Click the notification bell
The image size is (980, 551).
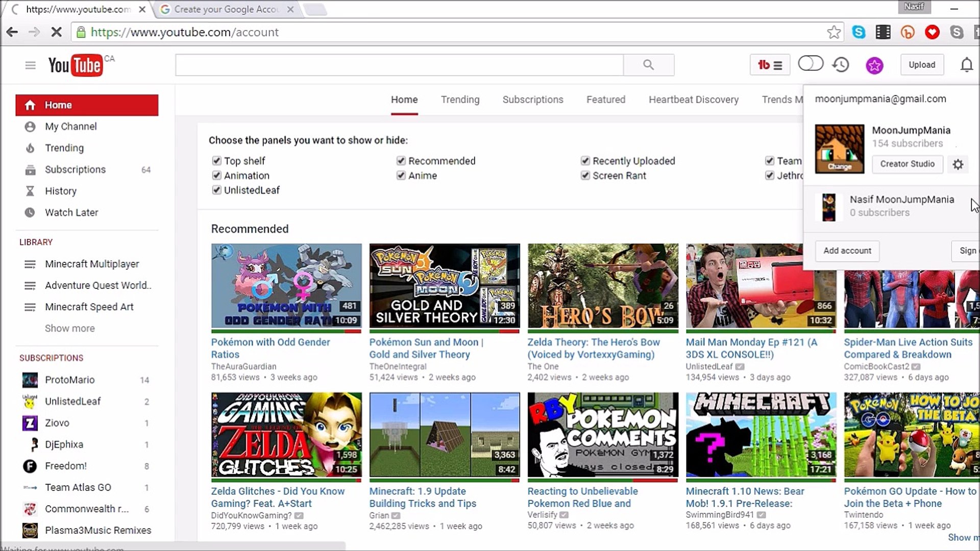pos(967,65)
